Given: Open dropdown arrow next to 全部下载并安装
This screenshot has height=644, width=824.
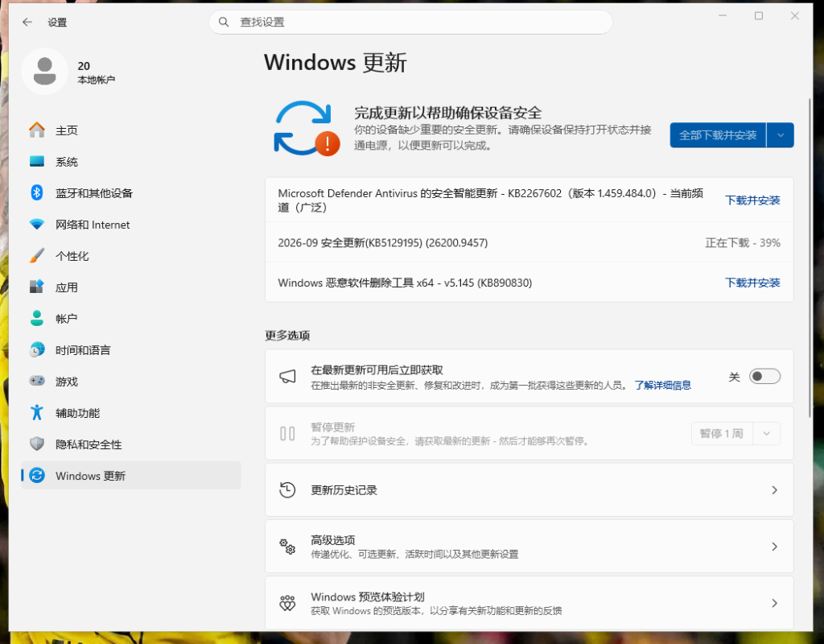Looking at the screenshot, I should pyautogui.click(x=781, y=135).
